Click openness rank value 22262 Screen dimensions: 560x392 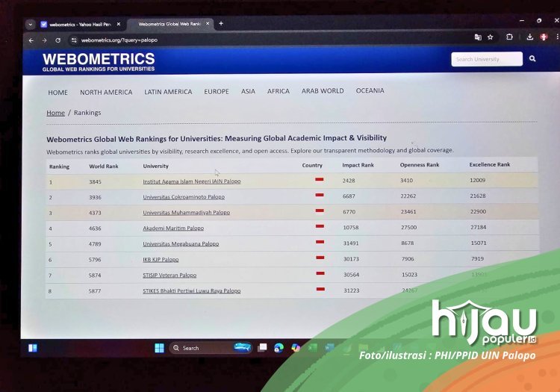(x=408, y=196)
